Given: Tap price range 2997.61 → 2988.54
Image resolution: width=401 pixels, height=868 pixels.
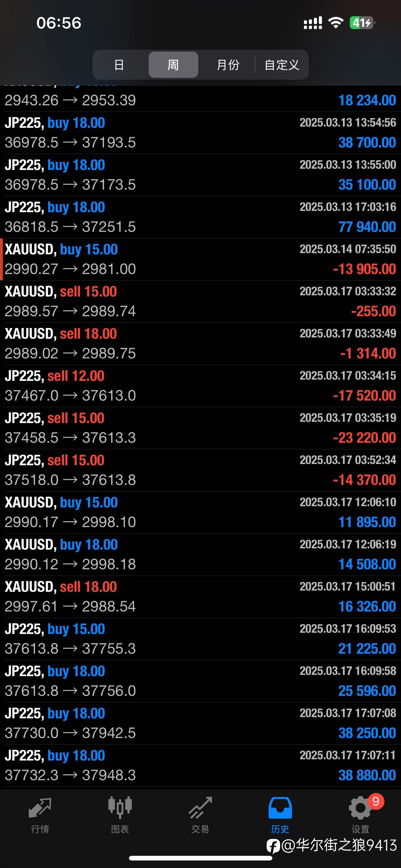Looking at the screenshot, I should pyautogui.click(x=70, y=606).
